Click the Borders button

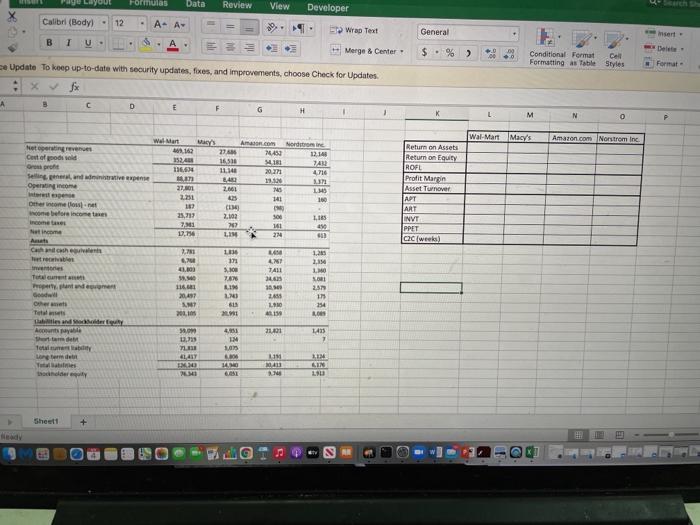click(119, 44)
